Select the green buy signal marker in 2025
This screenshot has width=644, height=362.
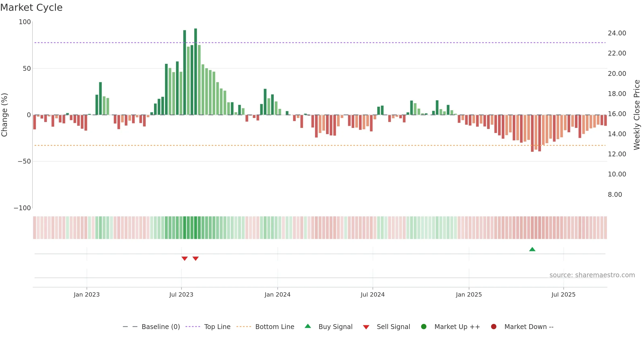tap(532, 249)
